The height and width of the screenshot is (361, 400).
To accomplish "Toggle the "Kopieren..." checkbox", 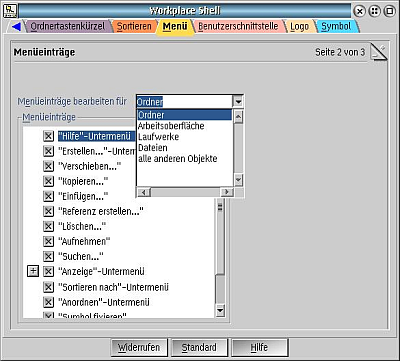I will pos(49,181).
